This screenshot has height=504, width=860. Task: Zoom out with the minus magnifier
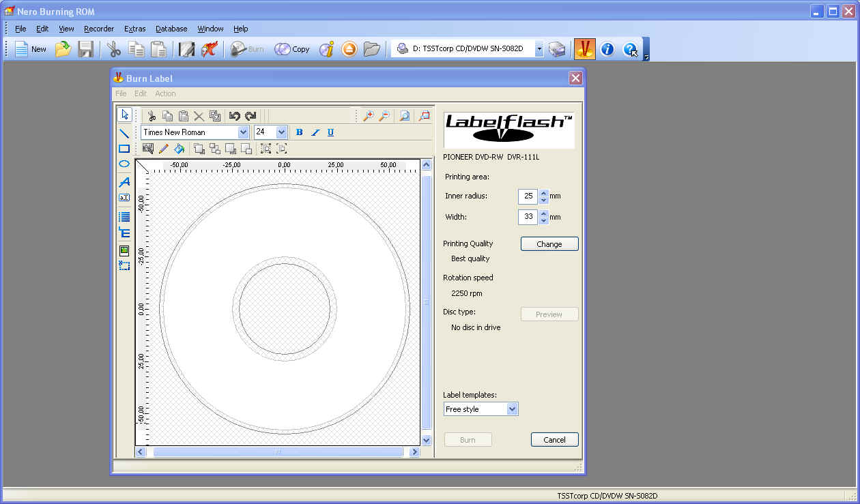pyautogui.click(x=384, y=116)
